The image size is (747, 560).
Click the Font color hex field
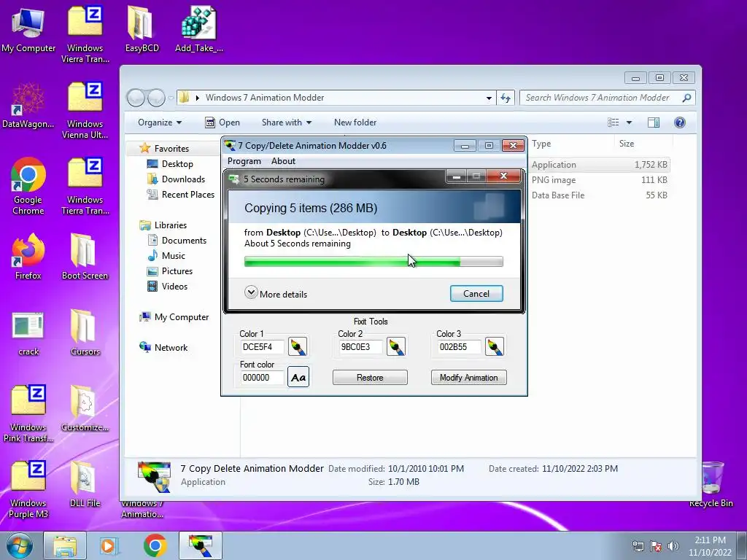(262, 377)
